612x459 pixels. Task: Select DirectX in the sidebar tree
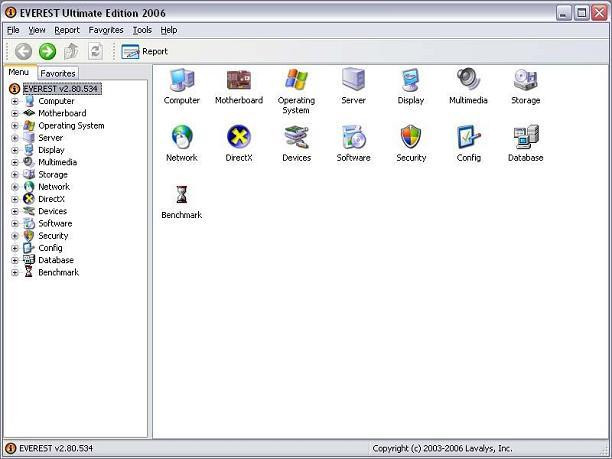[51, 199]
